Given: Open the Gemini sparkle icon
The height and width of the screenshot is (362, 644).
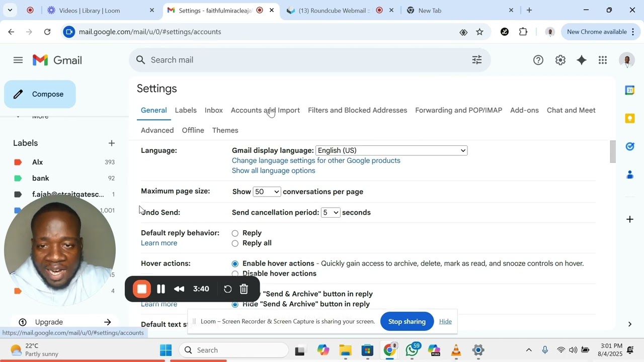Looking at the screenshot, I should click(582, 60).
